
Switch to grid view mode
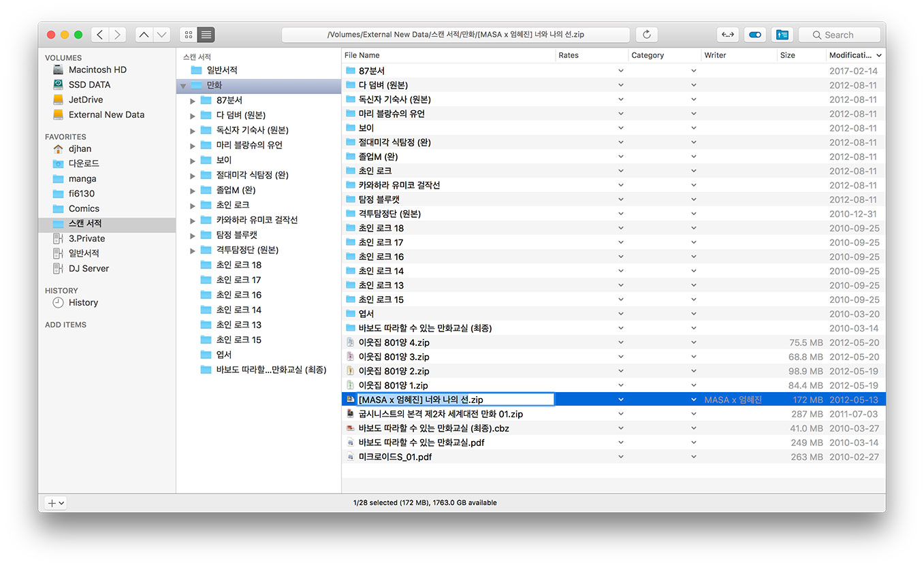tap(188, 34)
